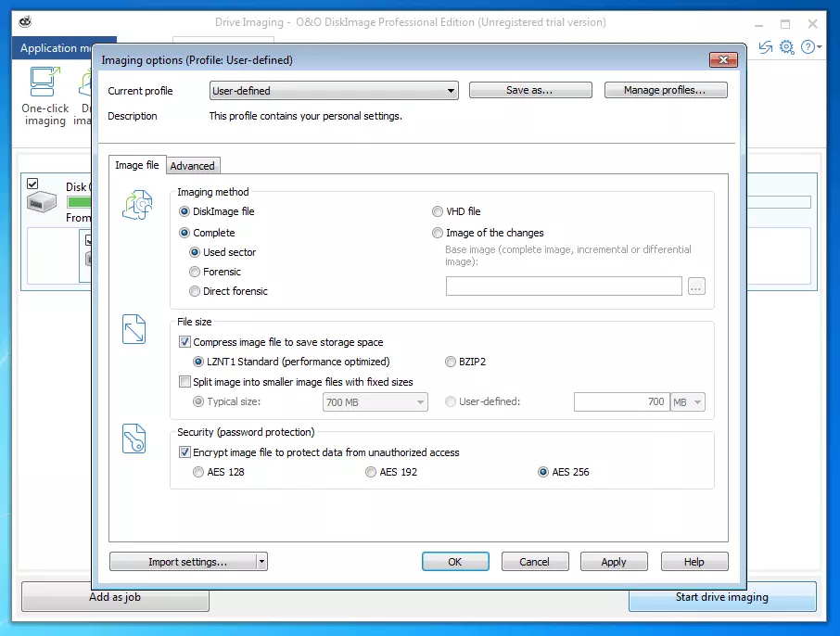Click the green disk usage bar
The width and height of the screenshot is (840, 636).
tap(79, 202)
